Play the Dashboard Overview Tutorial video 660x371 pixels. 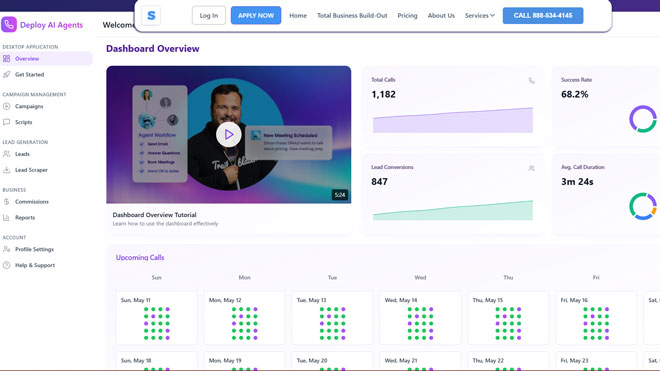pos(229,134)
